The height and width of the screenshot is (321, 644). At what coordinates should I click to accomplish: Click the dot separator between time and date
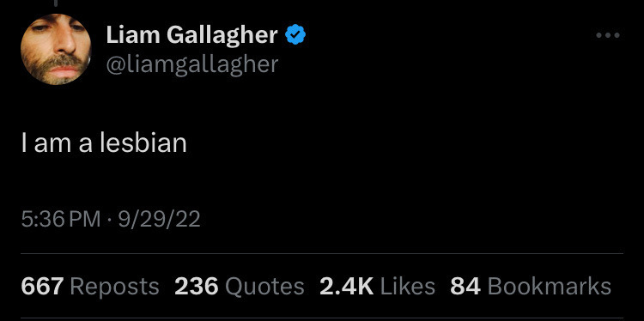click(109, 219)
